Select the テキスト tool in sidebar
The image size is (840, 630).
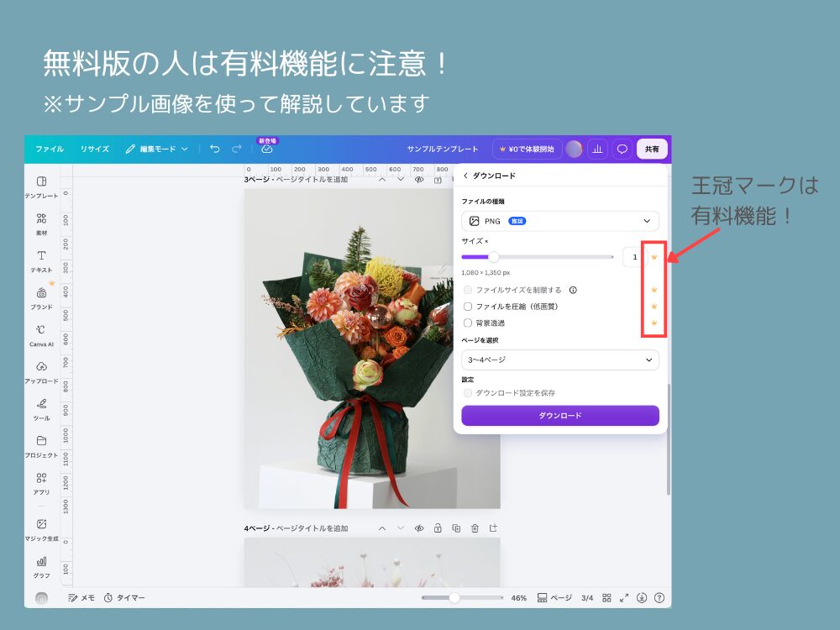(41, 261)
